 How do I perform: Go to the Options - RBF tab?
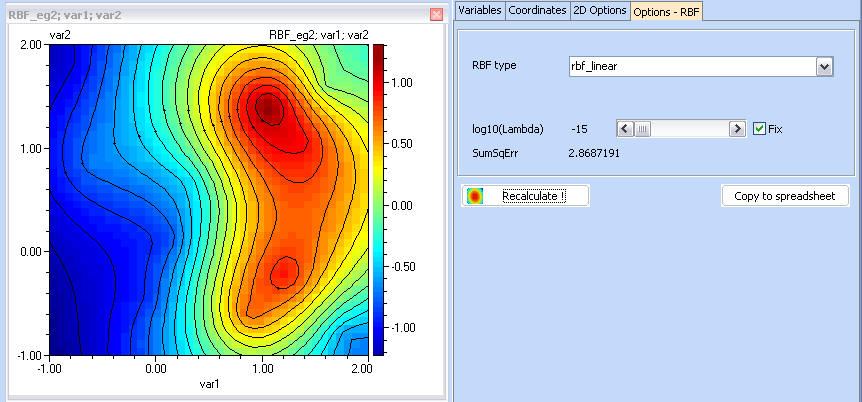(669, 10)
